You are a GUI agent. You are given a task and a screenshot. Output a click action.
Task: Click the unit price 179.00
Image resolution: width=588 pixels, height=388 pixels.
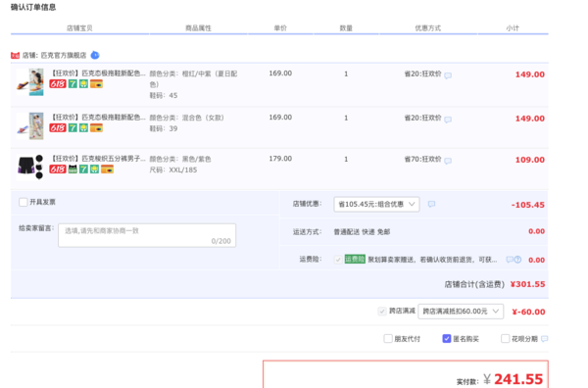click(280, 159)
